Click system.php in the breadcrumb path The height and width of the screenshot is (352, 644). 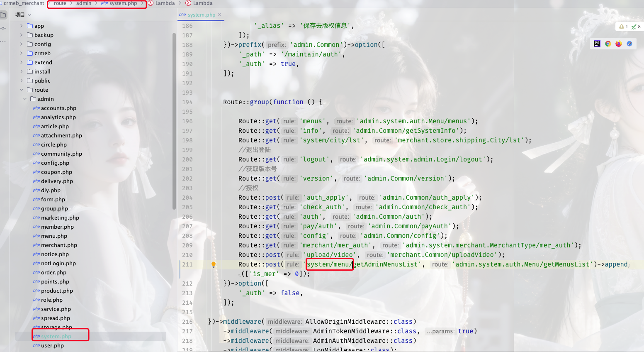point(119,3)
